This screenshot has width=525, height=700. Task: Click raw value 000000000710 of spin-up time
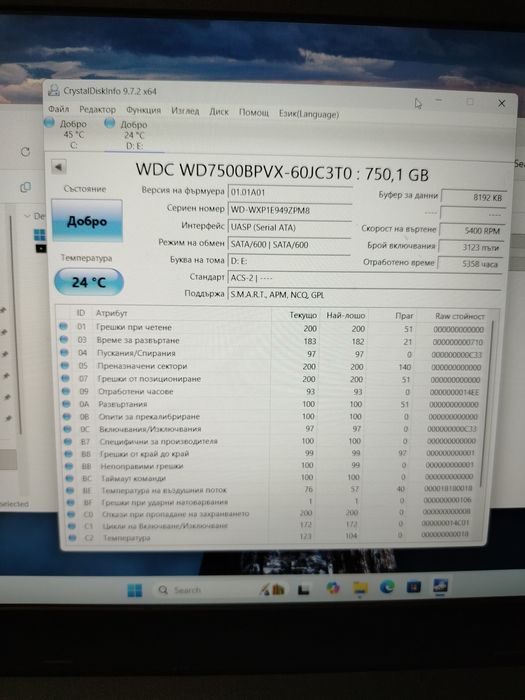coord(458,342)
